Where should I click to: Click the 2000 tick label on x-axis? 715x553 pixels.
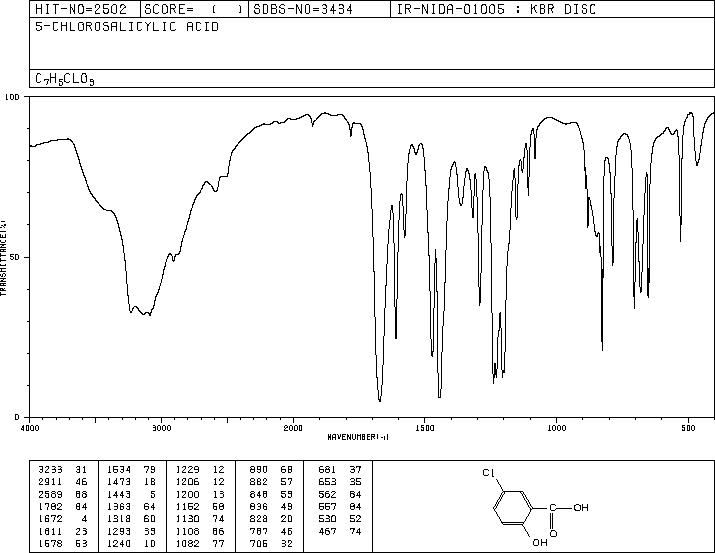click(293, 428)
